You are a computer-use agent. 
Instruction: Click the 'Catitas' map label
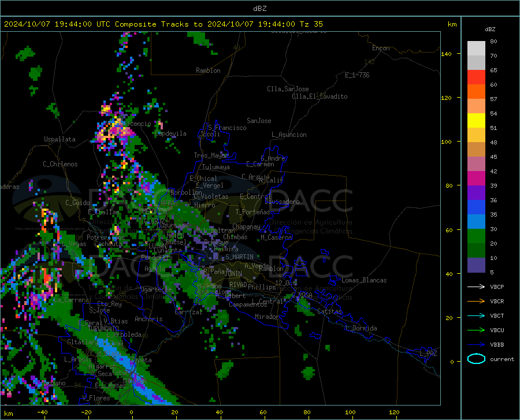[x=329, y=311]
